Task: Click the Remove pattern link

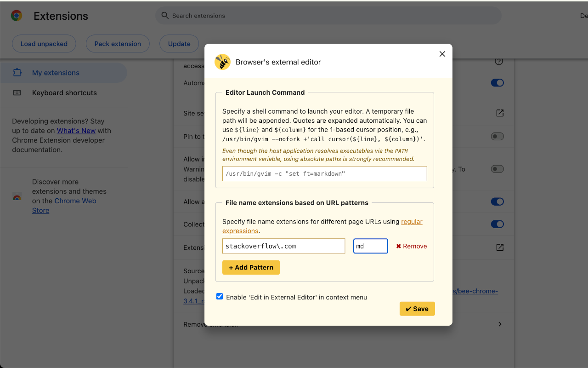Action: 411,246
